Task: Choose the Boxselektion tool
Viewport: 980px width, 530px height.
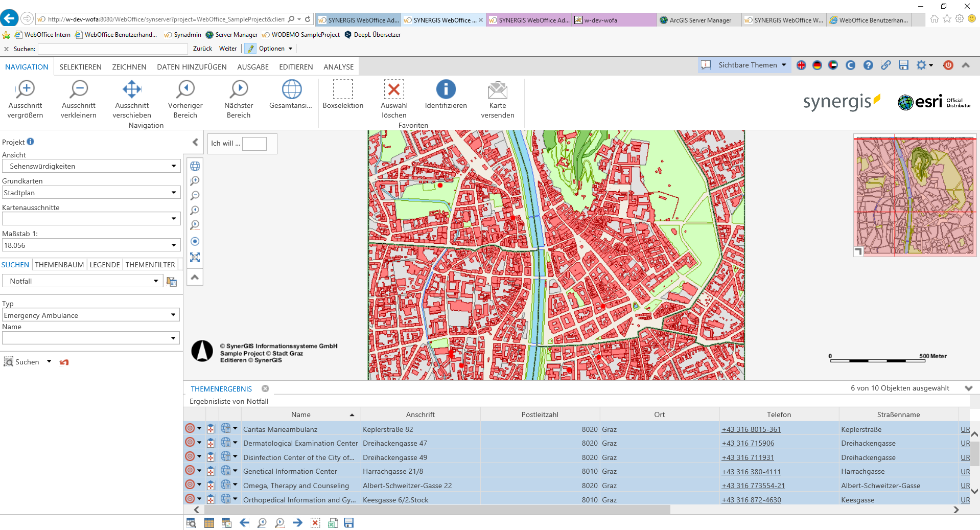Action: click(x=343, y=90)
